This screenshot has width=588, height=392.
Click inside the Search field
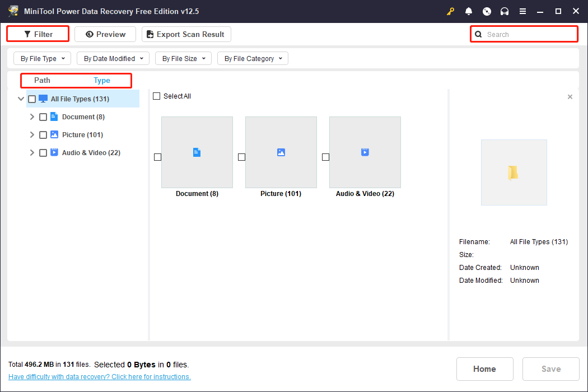point(524,34)
